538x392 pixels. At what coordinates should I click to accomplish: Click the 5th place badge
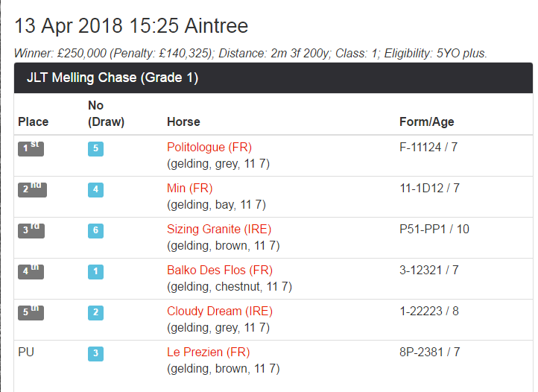tap(31, 312)
